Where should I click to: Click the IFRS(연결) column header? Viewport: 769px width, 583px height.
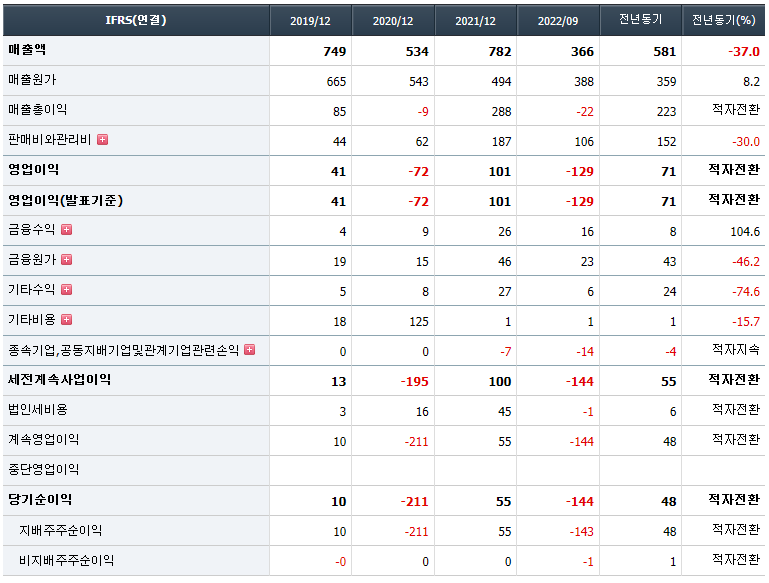(x=136, y=20)
